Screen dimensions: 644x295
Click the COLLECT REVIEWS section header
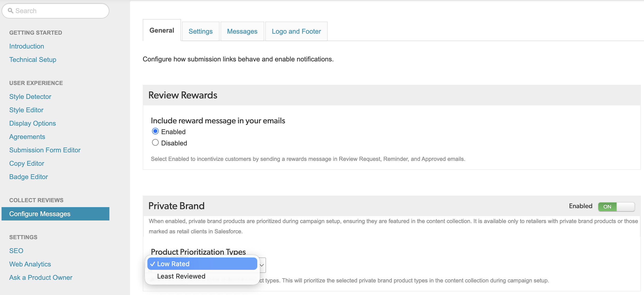pyautogui.click(x=36, y=200)
